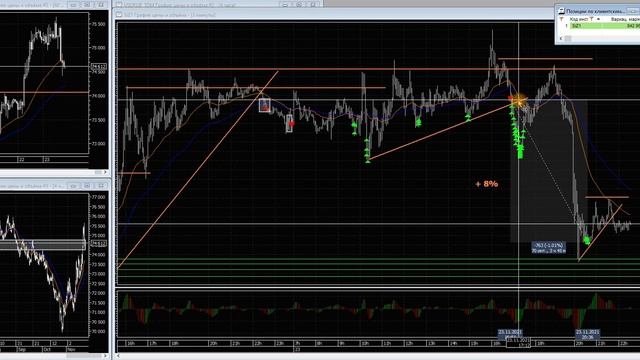Maximize the bottom-left daily chart window
This screenshot has height=360, width=640.
87,186
